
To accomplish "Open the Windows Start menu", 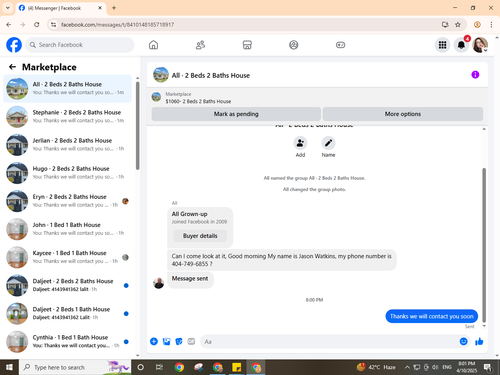I will [9, 367].
